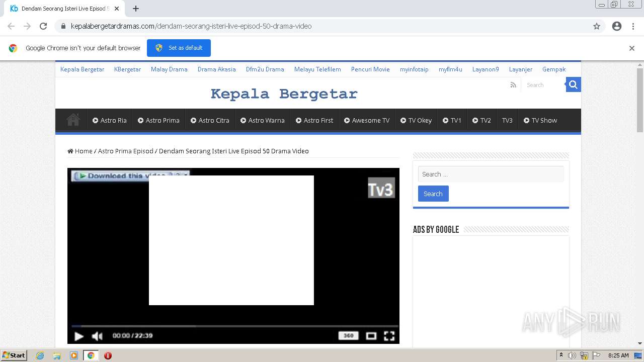Open the TV Show menu
This screenshot has height=362, width=644.
click(x=540, y=120)
